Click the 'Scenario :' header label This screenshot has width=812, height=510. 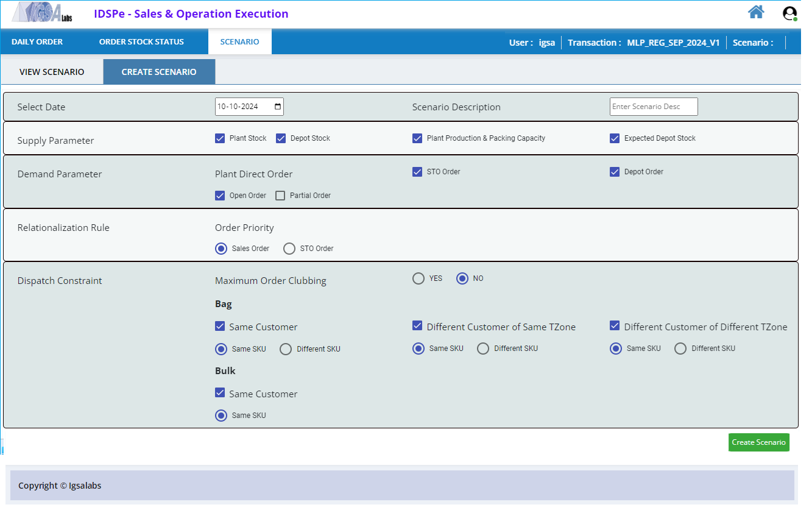[753, 43]
